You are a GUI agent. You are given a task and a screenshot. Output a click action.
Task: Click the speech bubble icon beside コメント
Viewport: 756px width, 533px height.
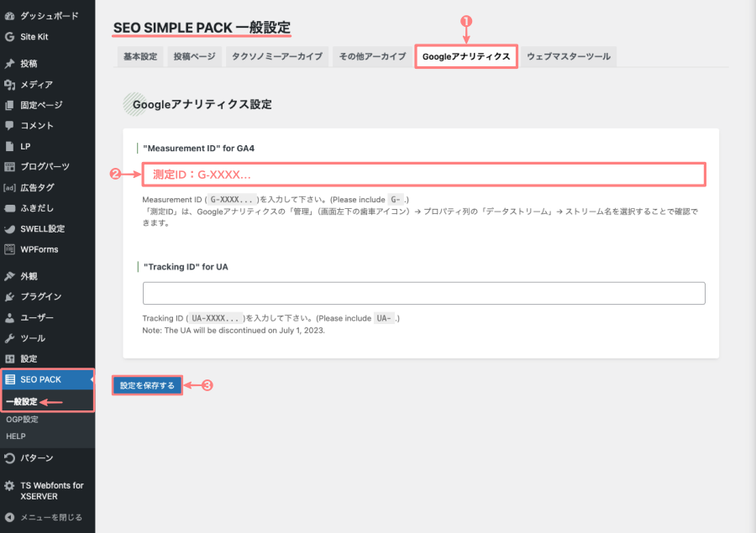[x=9, y=126]
